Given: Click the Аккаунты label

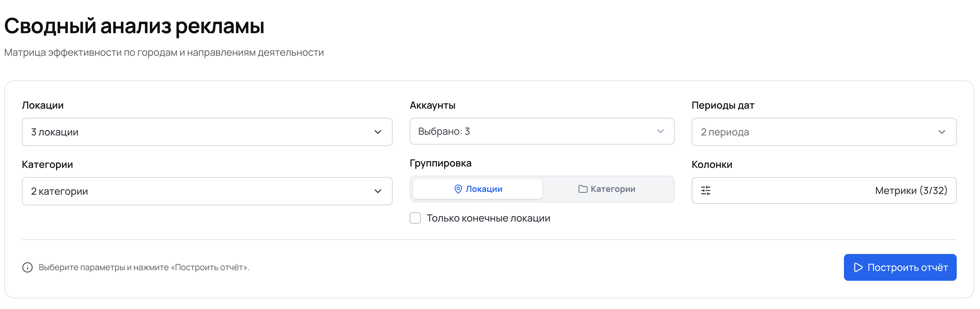Looking at the screenshot, I should pyautogui.click(x=433, y=105).
